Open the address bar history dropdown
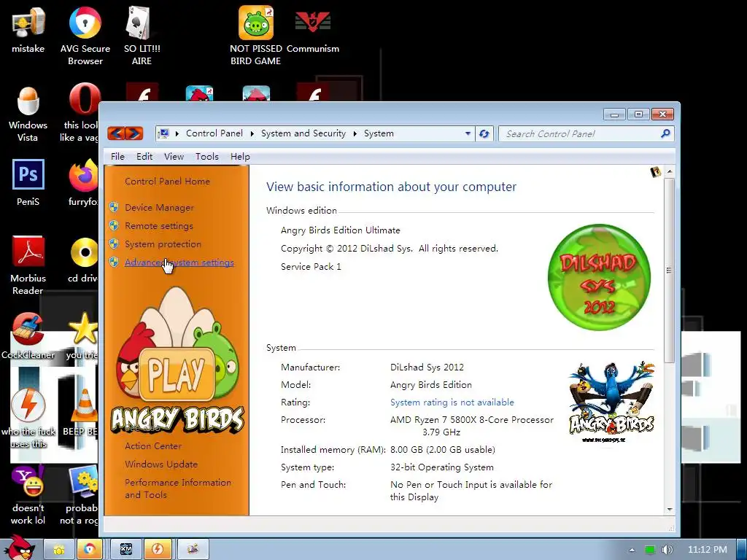747x560 pixels. (x=468, y=134)
